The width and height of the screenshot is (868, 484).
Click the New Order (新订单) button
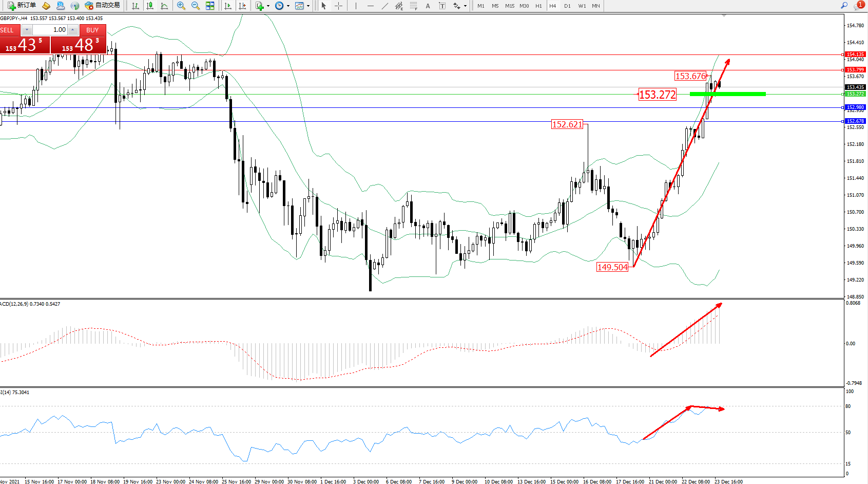[22, 6]
